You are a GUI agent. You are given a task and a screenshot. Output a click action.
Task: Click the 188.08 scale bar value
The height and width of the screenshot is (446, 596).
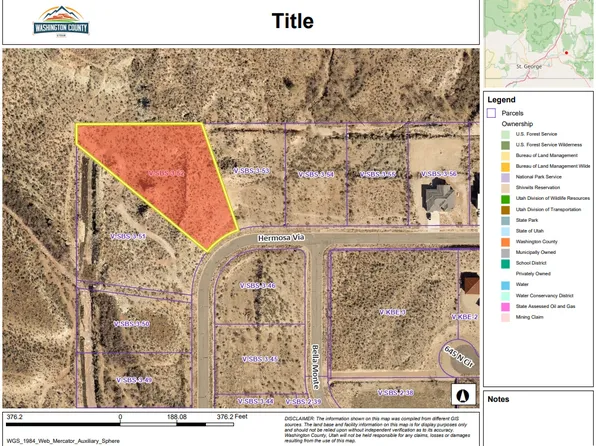177,417
